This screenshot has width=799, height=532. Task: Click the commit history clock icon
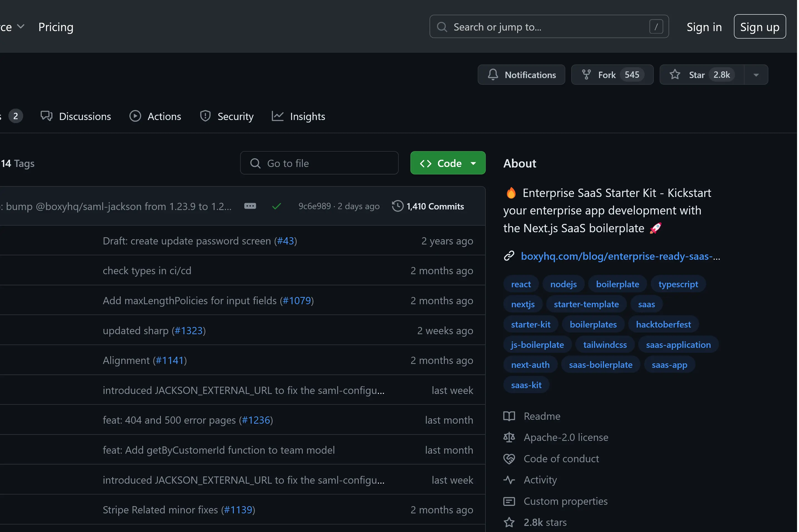[x=397, y=206]
